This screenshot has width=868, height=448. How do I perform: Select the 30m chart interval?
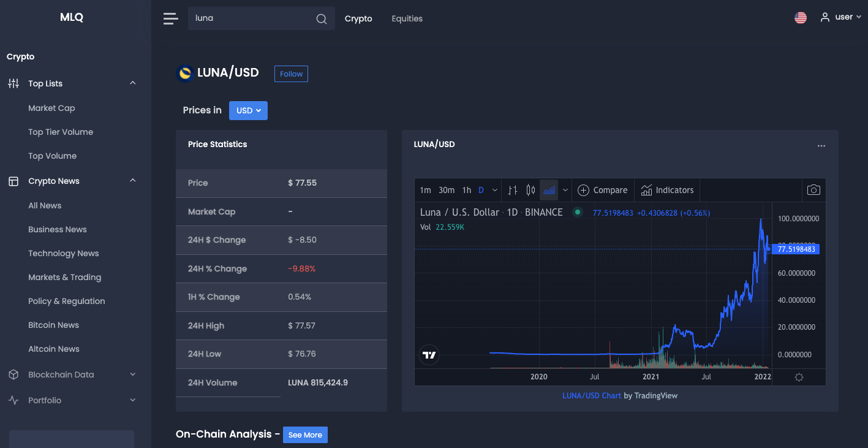447,190
